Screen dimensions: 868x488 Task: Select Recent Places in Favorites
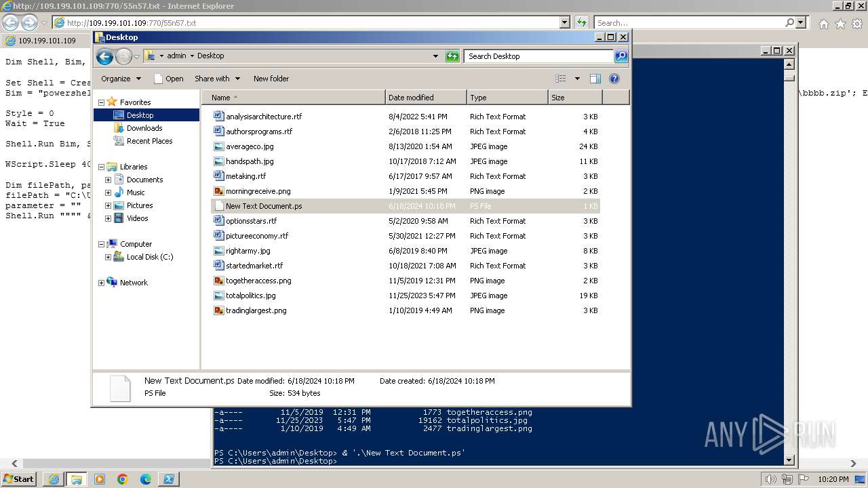(149, 141)
